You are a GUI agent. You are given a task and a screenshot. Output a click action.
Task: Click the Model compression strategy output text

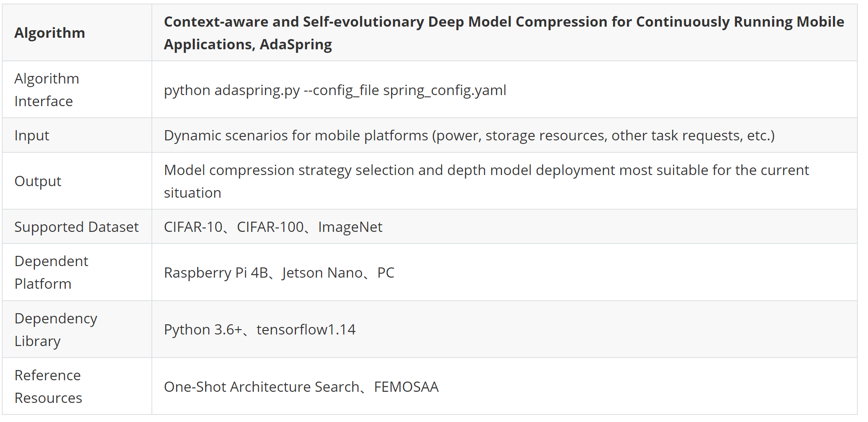pos(487,181)
